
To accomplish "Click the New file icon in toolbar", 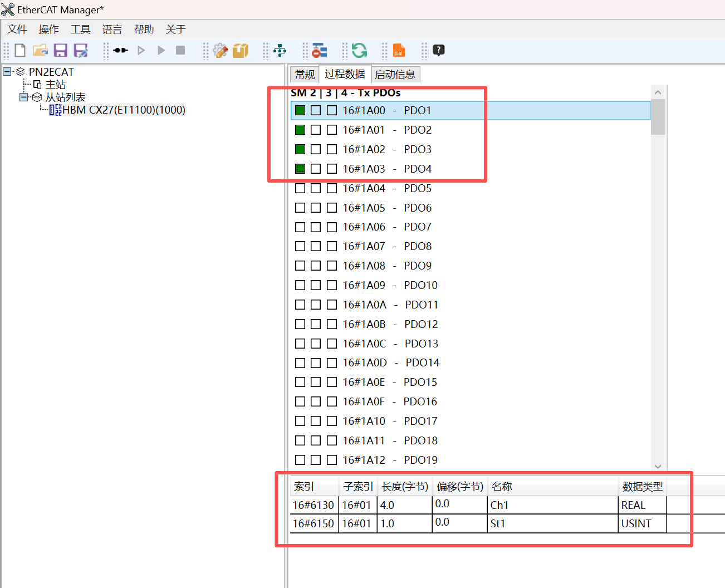I will click(20, 51).
